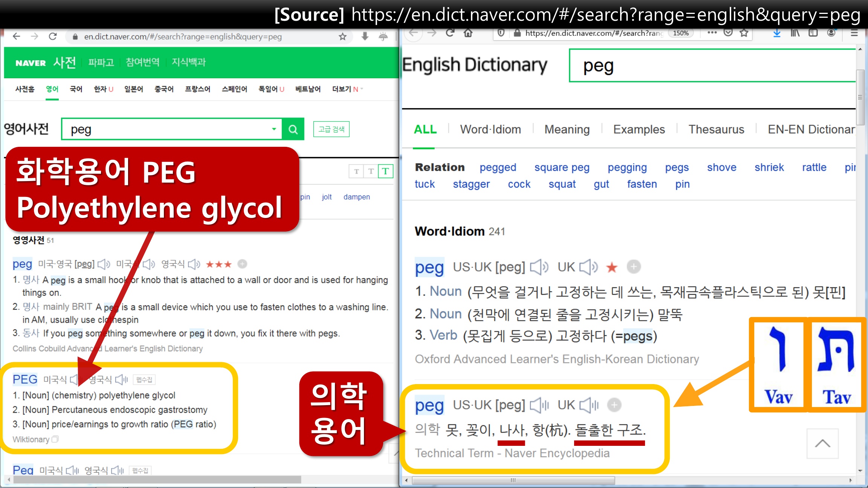
Task: Open the Firefox page actions three-dot menu
Action: coord(712,33)
